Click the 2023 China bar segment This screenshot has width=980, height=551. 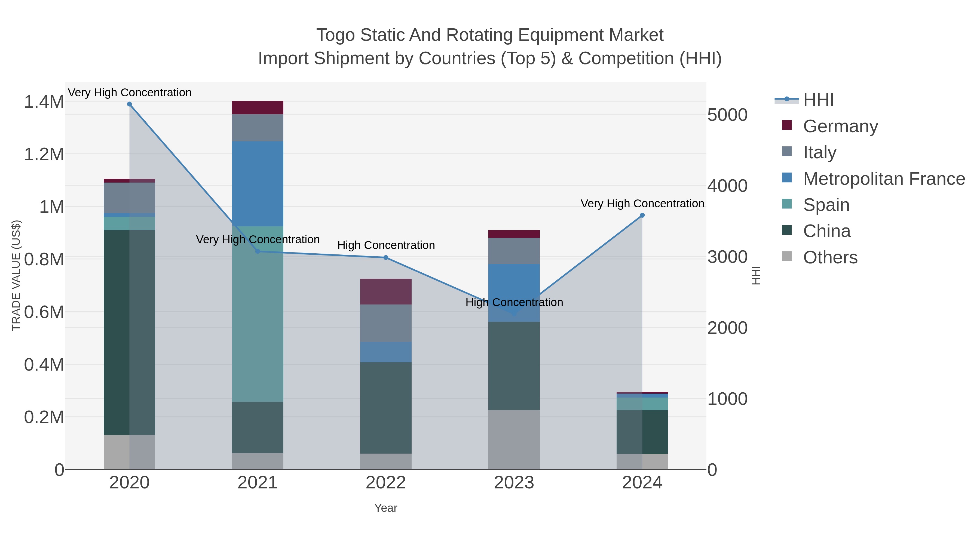[514, 366]
